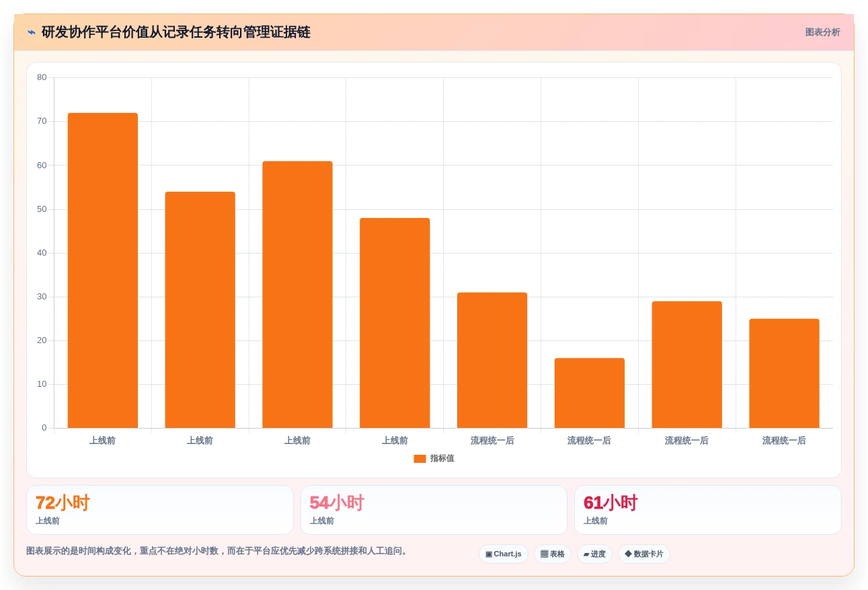Click the footer note about 时间构成变化
Viewport: 868px width, 590px height.
pyautogui.click(x=218, y=551)
